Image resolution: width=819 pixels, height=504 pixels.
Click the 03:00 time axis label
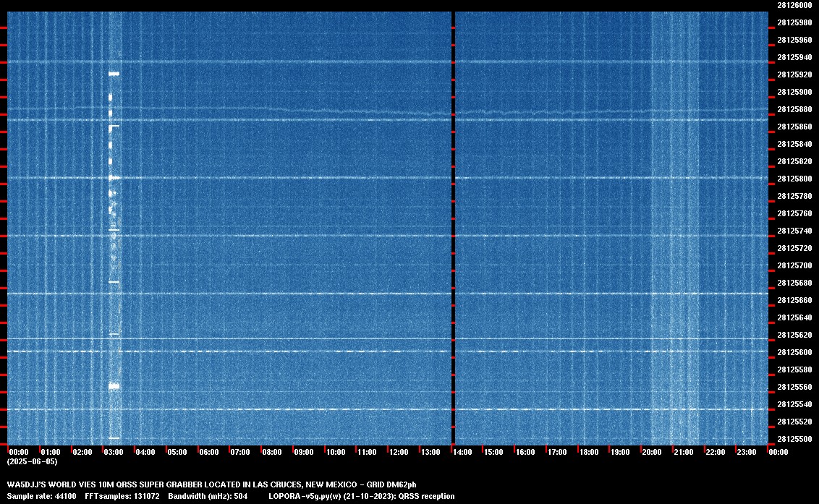tap(114, 452)
